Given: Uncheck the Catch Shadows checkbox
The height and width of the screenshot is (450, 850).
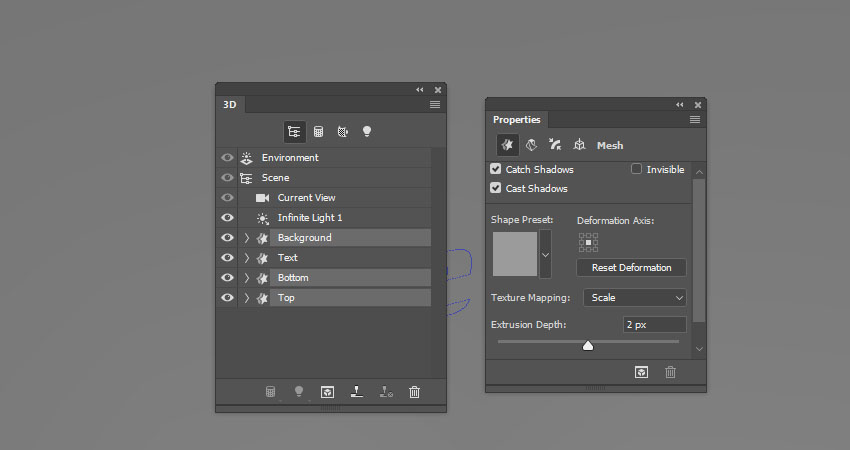Looking at the screenshot, I should click(495, 169).
